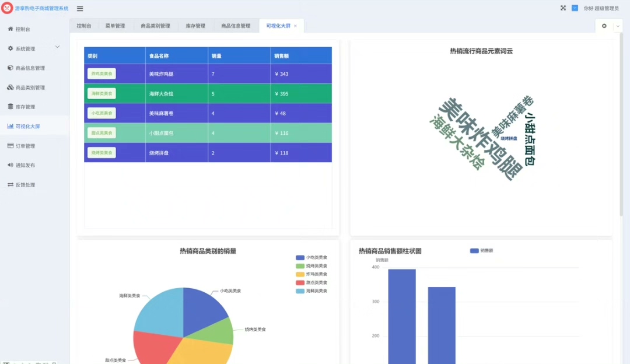This screenshot has width=630, height=364.
Task: Click the 小吃类美食 category tag
Action: click(x=101, y=113)
